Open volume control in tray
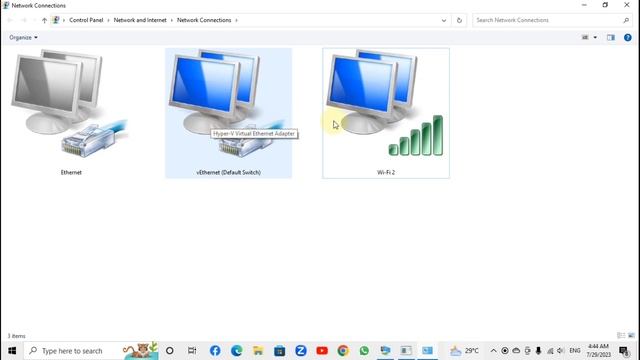The width and height of the screenshot is (640, 360). [561, 351]
